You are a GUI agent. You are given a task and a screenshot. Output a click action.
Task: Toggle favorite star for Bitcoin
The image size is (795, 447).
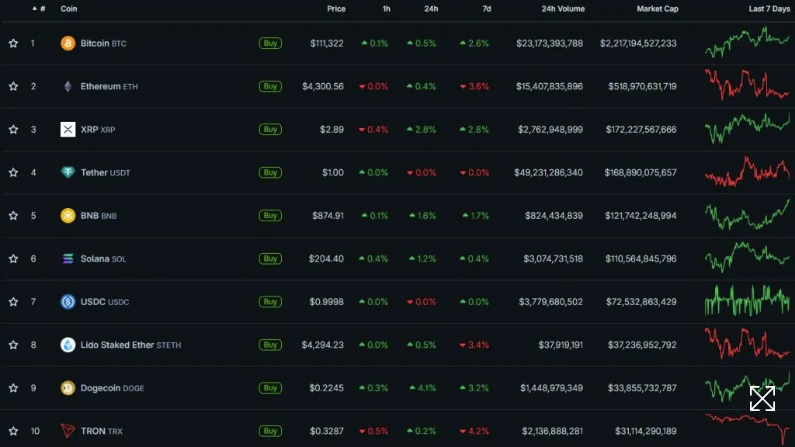coord(14,43)
